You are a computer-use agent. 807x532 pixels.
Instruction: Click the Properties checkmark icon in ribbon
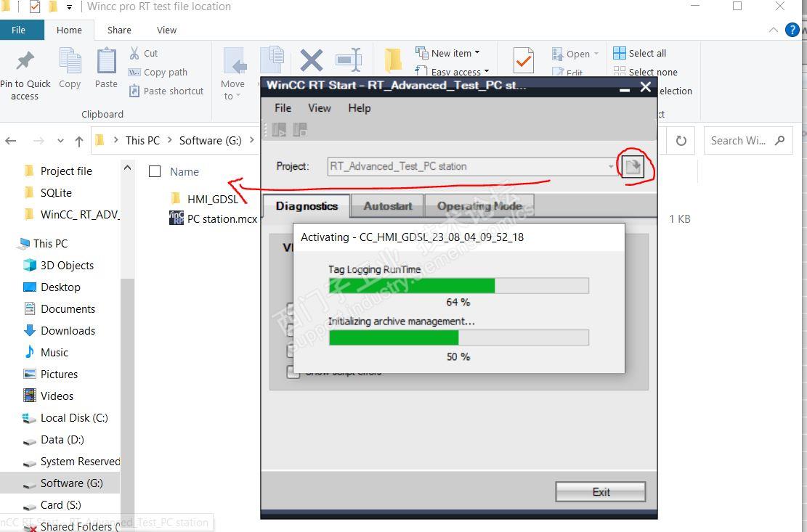(x=524, y=61)
